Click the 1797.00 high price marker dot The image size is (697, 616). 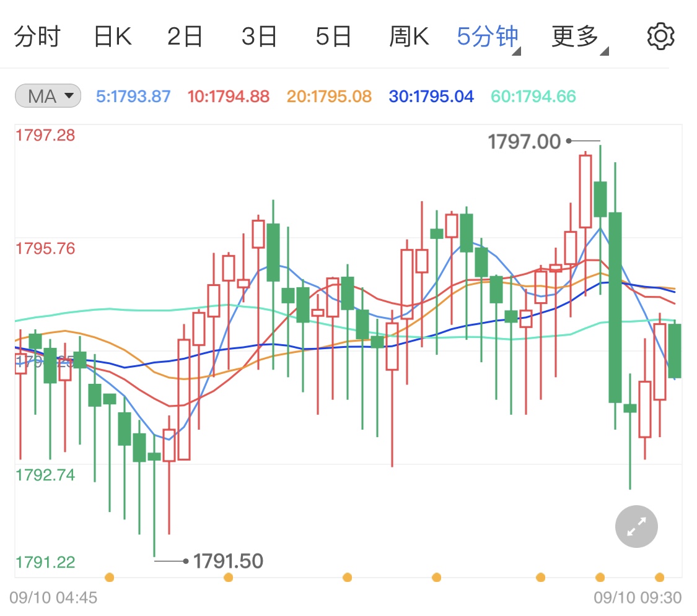[568, 141]
